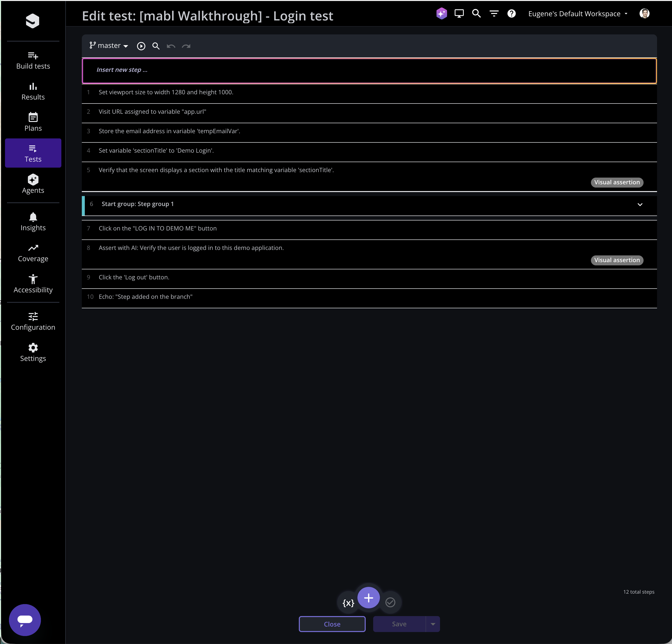Open the chat support bubble
The height and width of the screenshot is (644, 672).
pyautogui.click(x=25, y=620)
